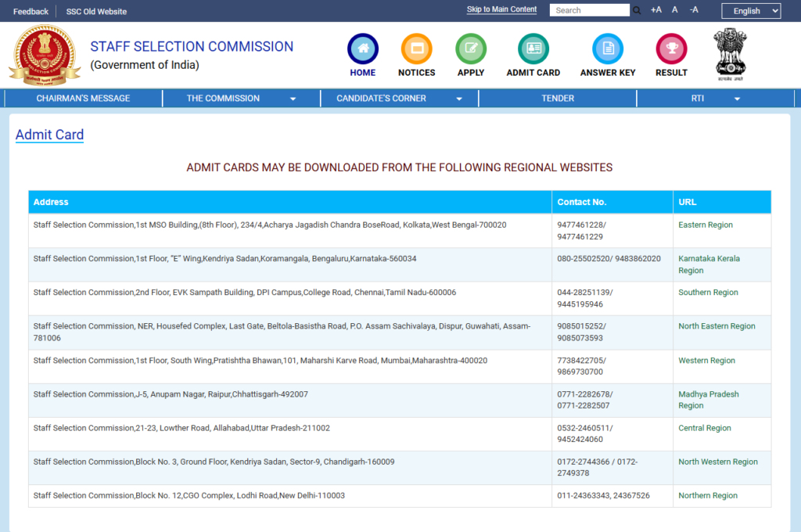Click the Apply icon
Viewport: 801px width, 532px height.
[x=470, y=49]
